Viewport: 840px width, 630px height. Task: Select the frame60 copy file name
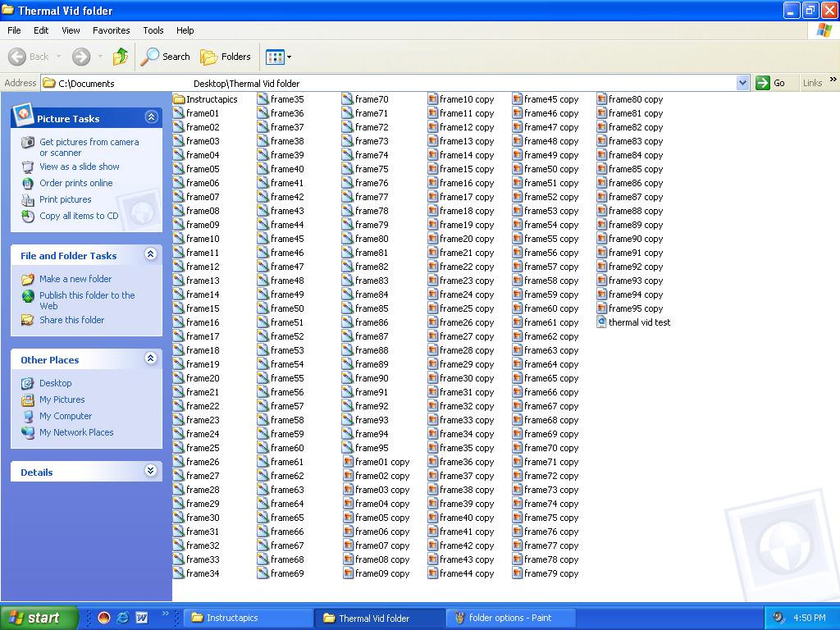point(551,308)
